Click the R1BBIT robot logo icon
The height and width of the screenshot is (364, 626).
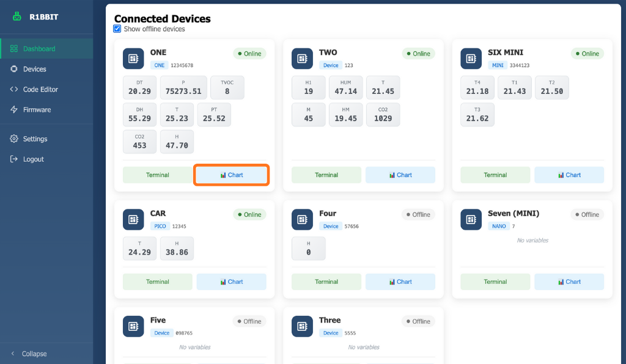17,16
